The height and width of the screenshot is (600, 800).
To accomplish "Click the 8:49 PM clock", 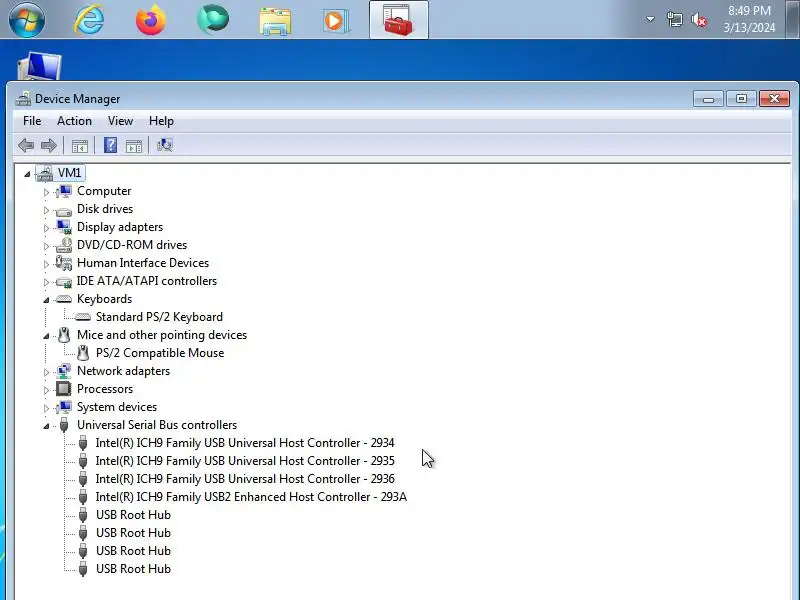I will click(x=749, y=11).
